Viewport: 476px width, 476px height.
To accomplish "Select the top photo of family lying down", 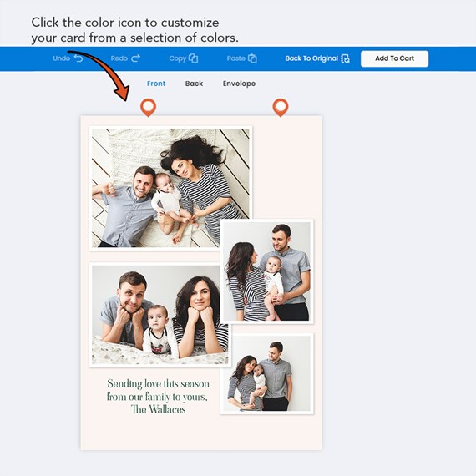I will coord(170,188).
